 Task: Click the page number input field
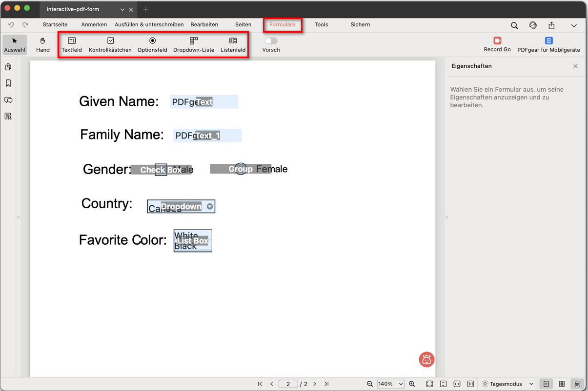point(288,384)
